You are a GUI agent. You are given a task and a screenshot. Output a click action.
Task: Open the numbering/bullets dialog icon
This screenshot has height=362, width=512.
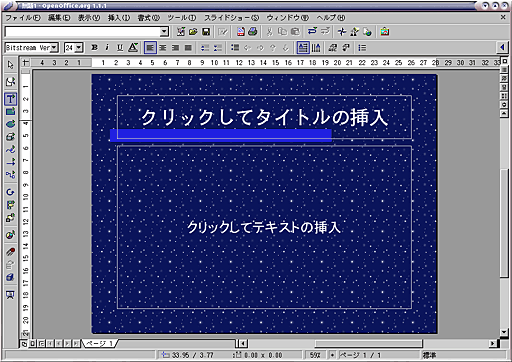click(x=362, y=48)
